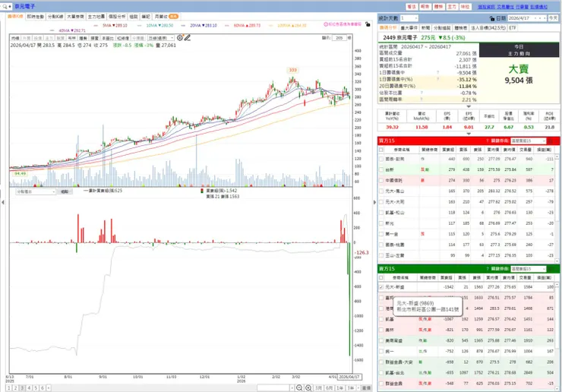562x392 pixels.
Task: Click the 60MA legend color line
Action: click(227, 26)
